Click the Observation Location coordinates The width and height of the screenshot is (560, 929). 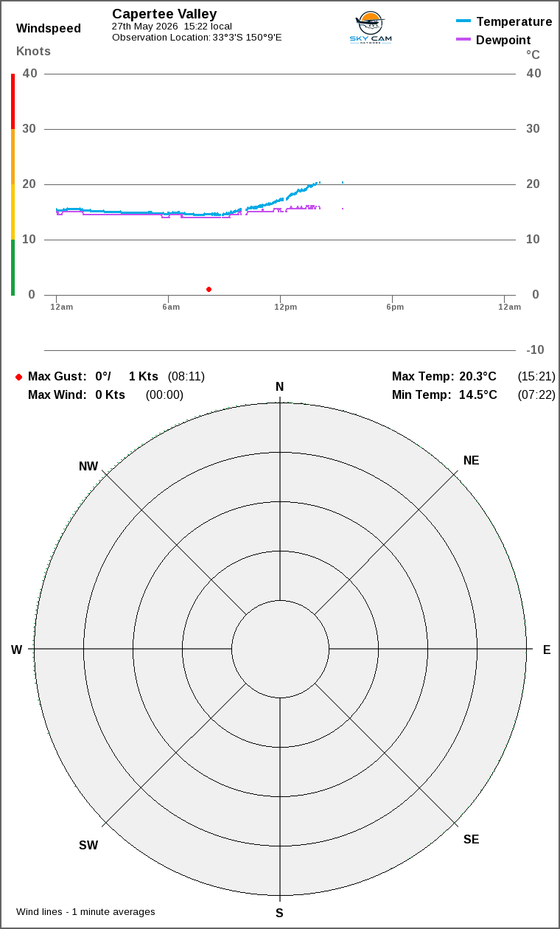(247, 38)
